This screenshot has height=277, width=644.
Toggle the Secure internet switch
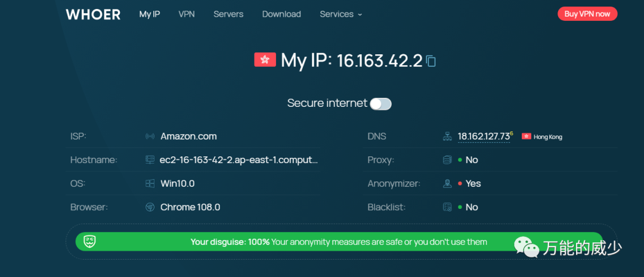tap(380, 104)
